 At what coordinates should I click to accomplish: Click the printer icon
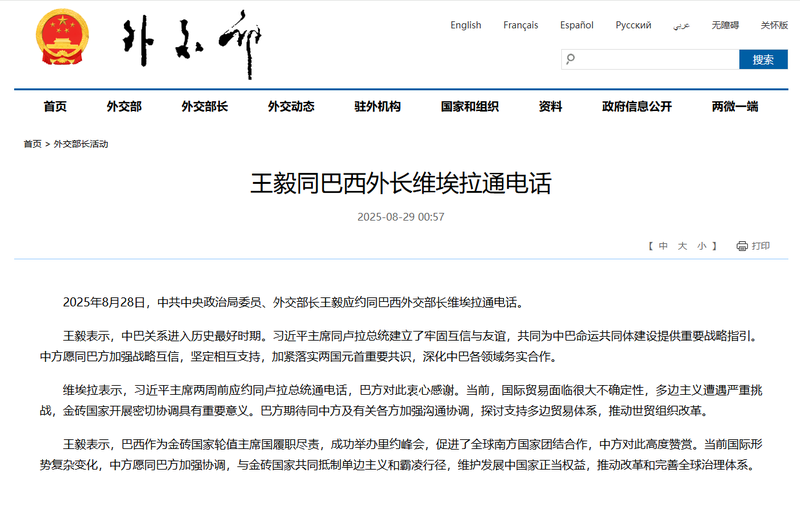[x=742, y=246]
